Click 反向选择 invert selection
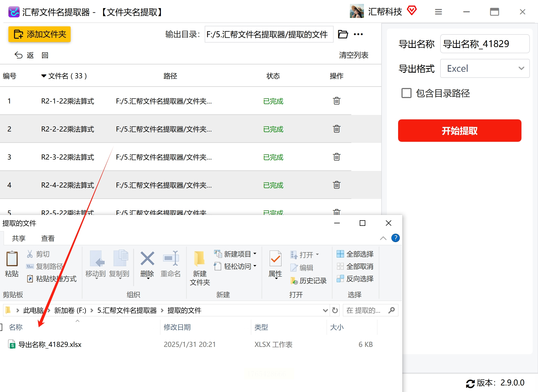The image size is (538, 392). tap(355, 279)
